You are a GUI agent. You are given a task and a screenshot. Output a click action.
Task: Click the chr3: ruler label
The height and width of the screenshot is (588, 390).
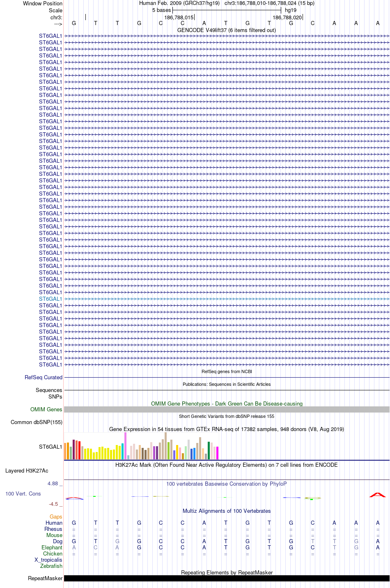coord(56,17)
